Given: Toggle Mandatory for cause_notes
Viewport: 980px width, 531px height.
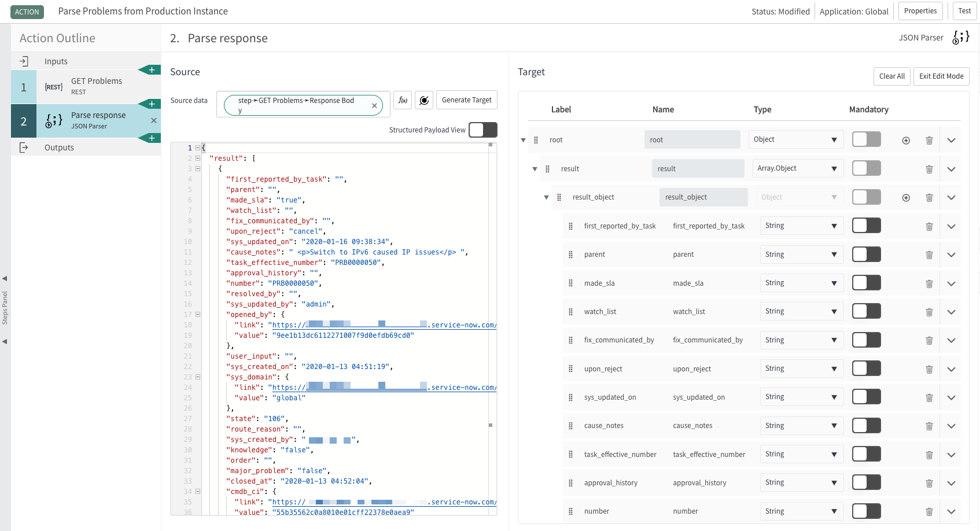Looking at the screenshot, I should pos(867,426).
